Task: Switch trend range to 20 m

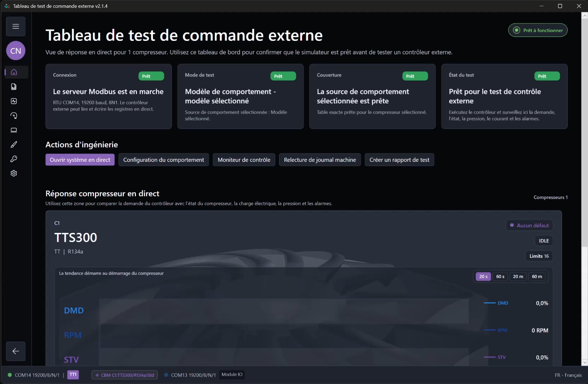Action: click(518, 277)
